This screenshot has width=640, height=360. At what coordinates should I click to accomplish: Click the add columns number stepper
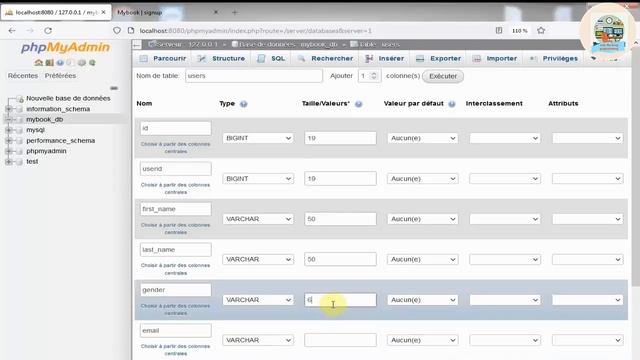tap(369, 76)
